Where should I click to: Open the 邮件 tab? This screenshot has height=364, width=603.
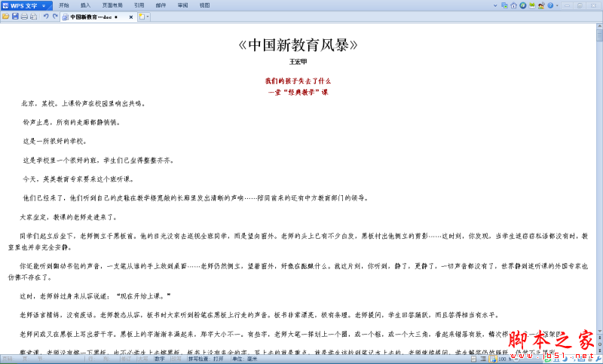161,5
